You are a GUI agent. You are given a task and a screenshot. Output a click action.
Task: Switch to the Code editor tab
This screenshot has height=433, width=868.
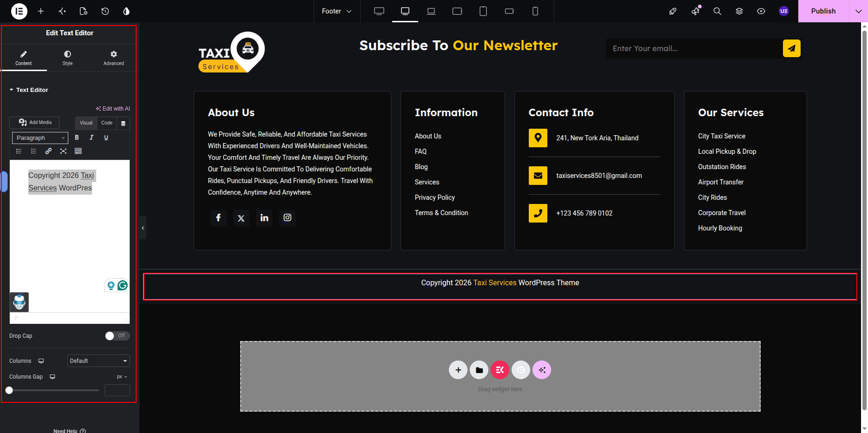(x=107, y=123)
